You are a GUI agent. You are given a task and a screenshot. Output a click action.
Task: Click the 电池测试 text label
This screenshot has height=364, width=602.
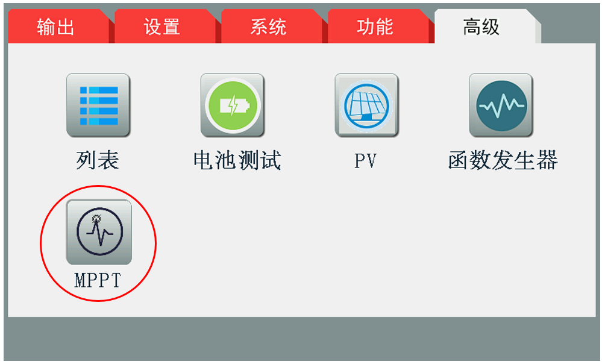237,160
